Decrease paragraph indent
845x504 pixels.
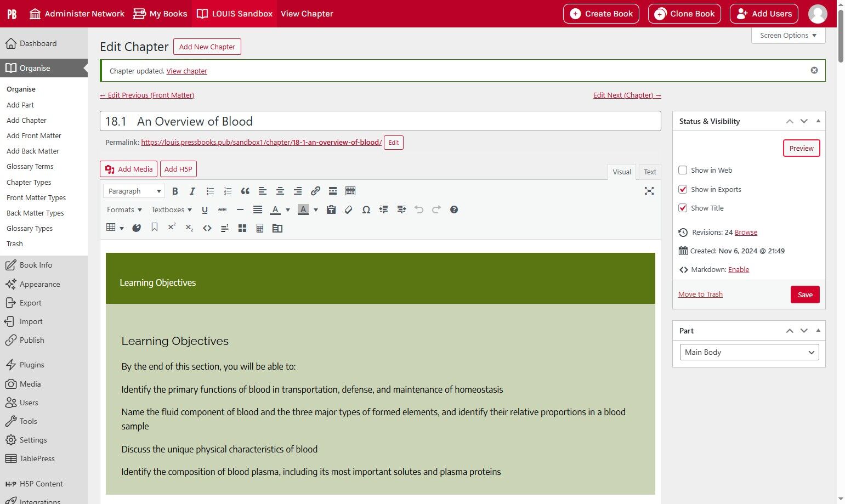384,209
